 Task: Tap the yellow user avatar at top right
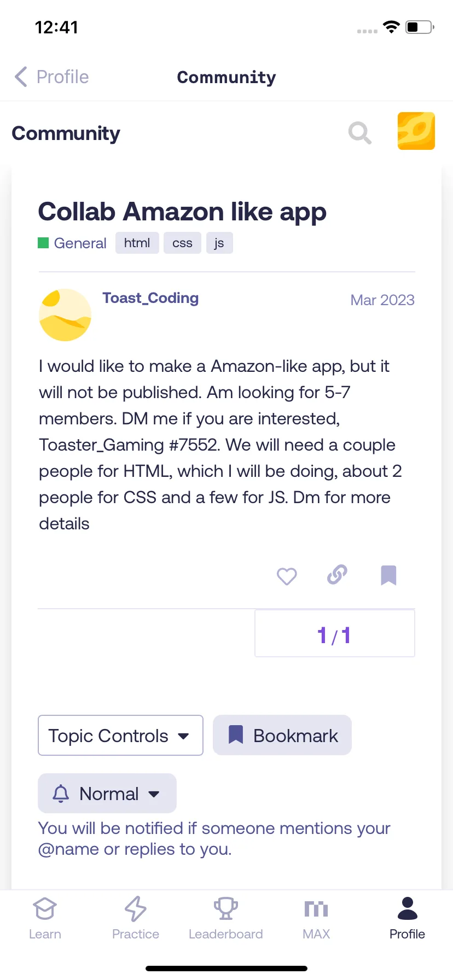point(416,131)
